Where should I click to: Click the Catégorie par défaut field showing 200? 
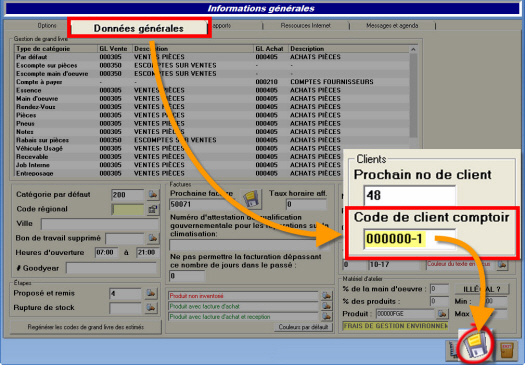click(128, 195)
